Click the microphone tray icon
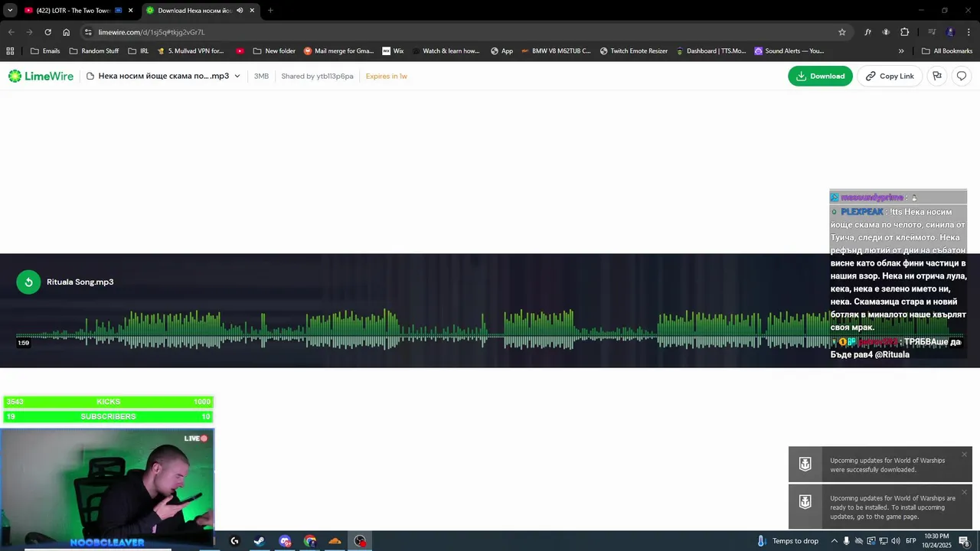This screenshot has height=551, width=980. point(846,541)
